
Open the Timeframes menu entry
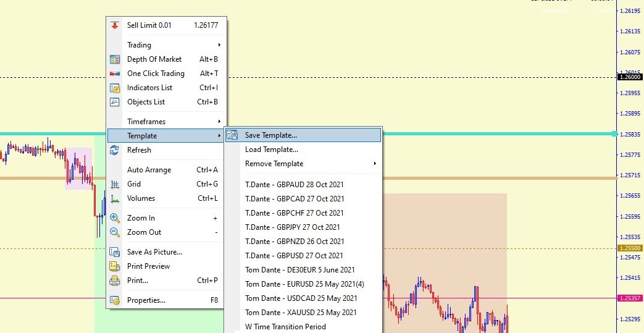click(166, 122)
